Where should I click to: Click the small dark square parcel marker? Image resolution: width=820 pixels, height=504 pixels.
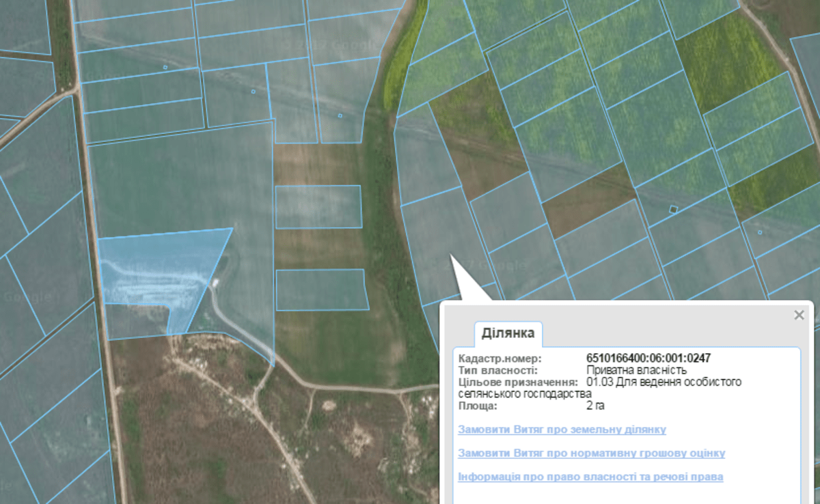click(x=673, y=210)
